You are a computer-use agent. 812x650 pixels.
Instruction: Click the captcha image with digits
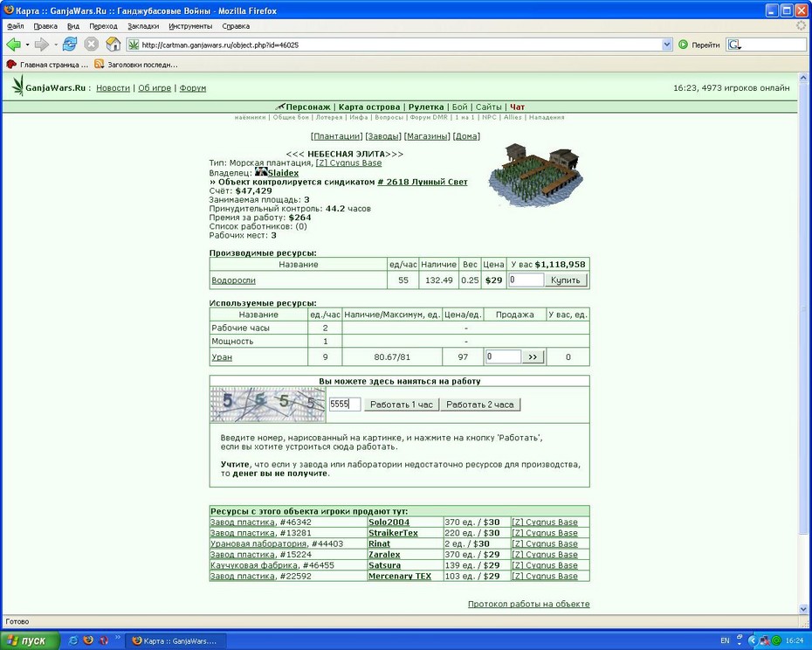[268, 405]
